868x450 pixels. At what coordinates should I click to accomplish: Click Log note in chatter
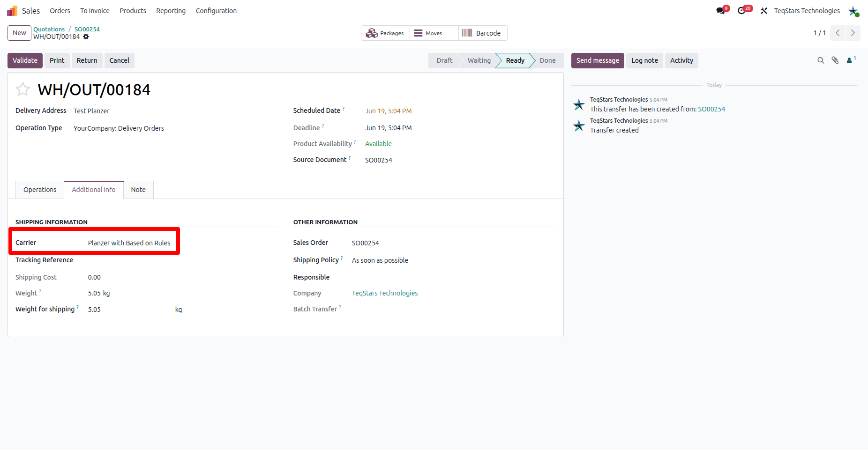[644, 60]
